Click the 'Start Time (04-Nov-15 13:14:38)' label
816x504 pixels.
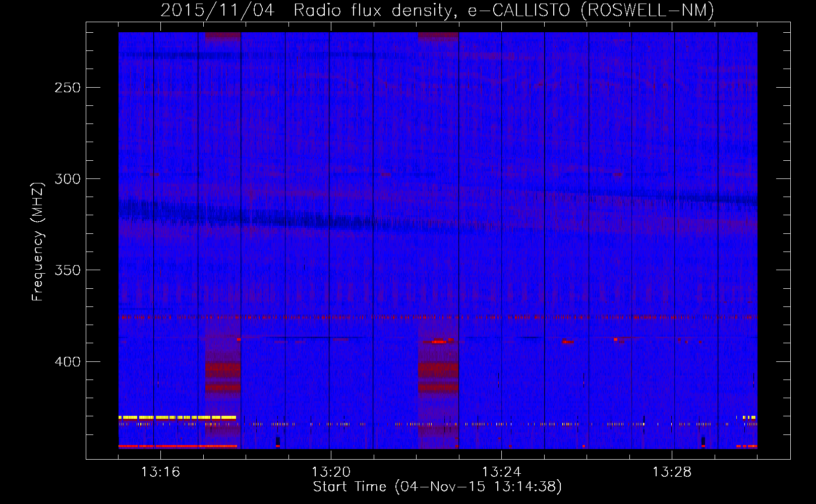(437, 487)
